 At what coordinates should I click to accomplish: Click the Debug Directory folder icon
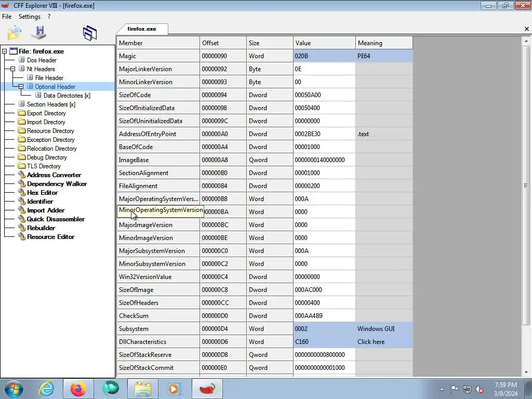22,157
